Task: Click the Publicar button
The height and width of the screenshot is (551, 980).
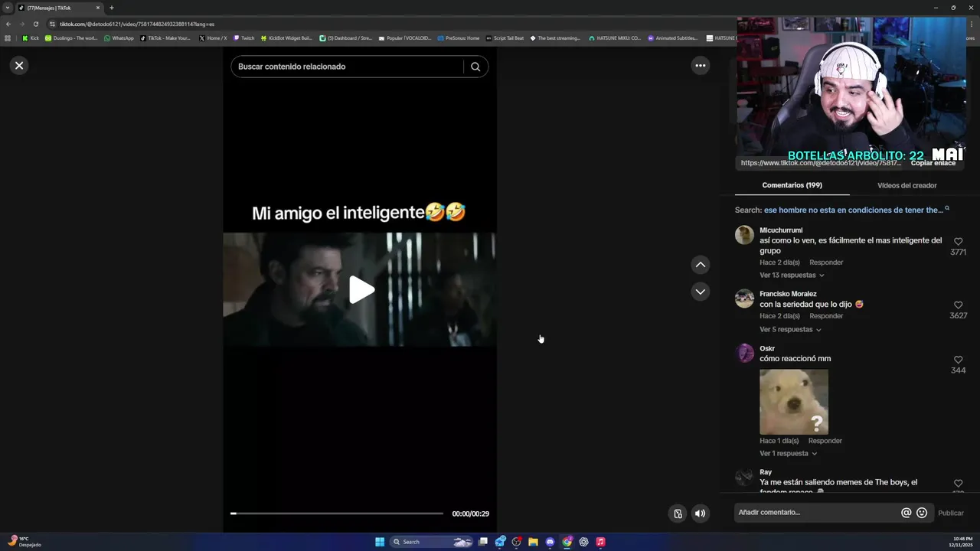Action: pos(951,514)
